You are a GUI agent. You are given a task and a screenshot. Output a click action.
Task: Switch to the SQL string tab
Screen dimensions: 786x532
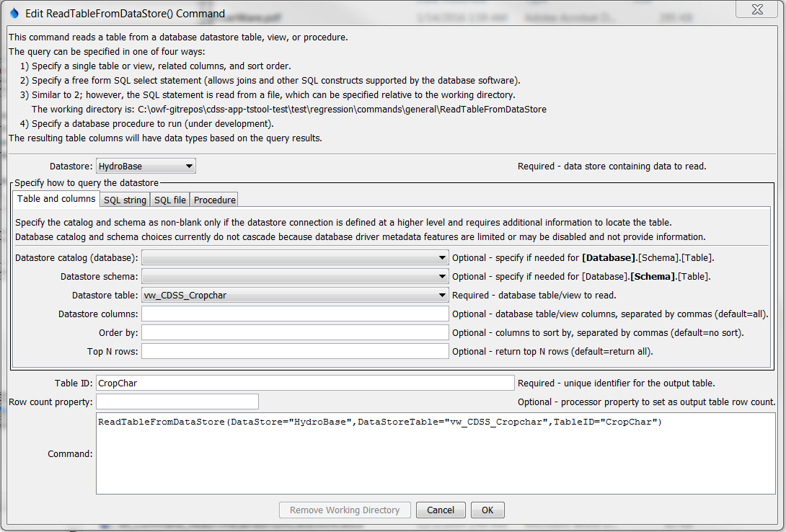pyautogui.click(x=124, y=200)
